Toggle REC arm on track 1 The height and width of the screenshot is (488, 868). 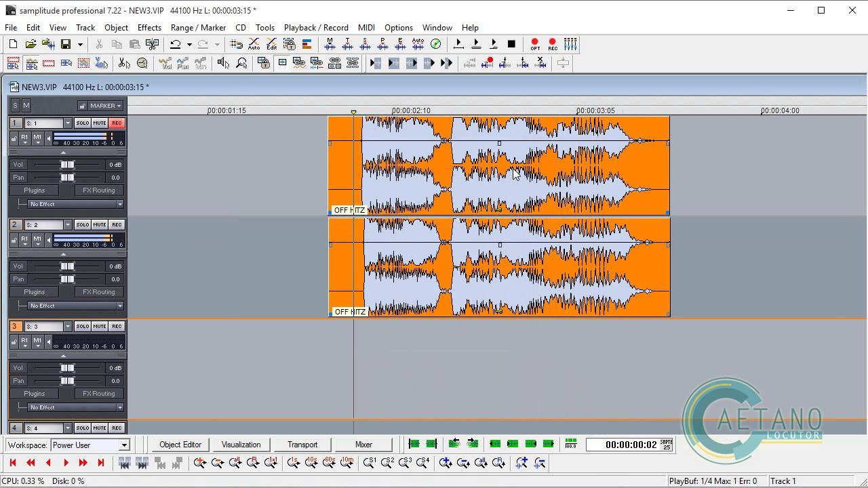pyautogui.click(x=117, y=123)
